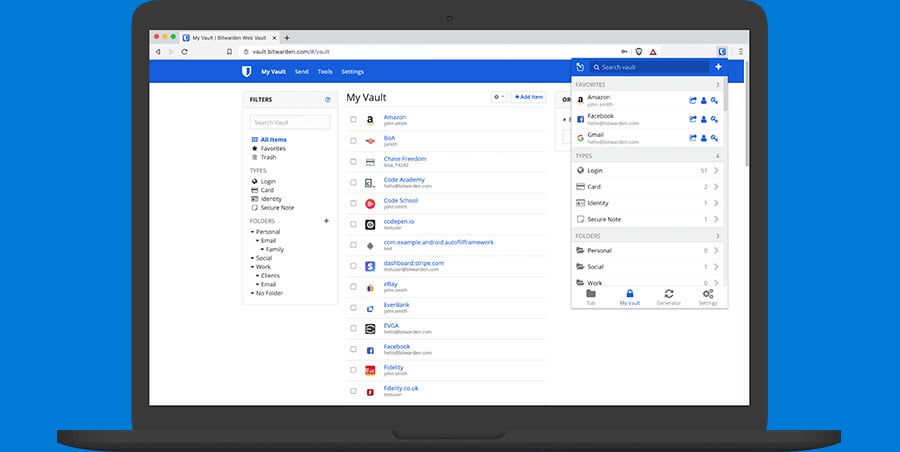Check the eBay item checkbox
This screenshot has width=900, height=452.
[353, 287]
